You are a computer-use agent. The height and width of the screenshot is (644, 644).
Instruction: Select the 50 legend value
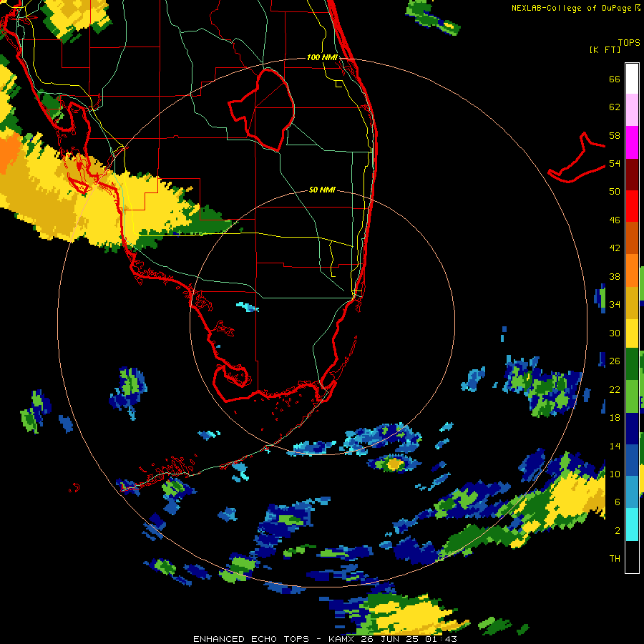point(615,192)
